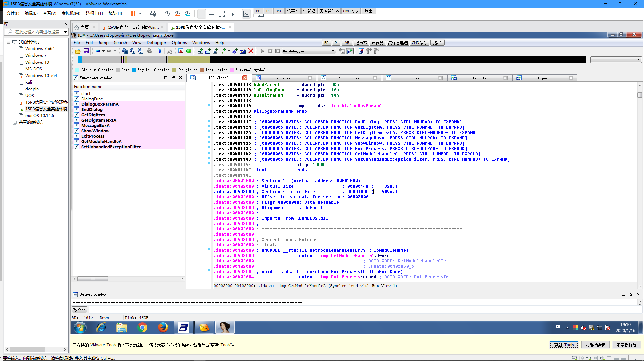Open IDA Options menu
This screenshot has height=361, width=644.
pos(179,43)
